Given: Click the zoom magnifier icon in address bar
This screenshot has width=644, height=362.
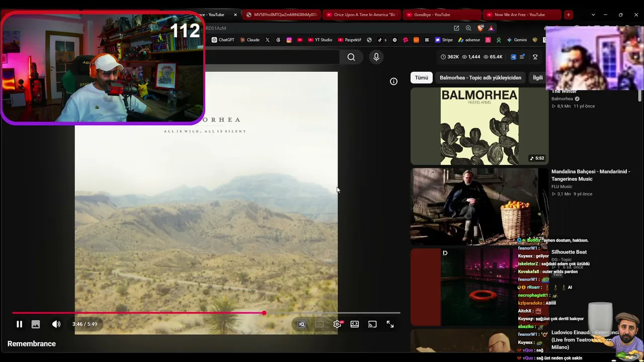Looking at the screenshot, I should 468,28.
